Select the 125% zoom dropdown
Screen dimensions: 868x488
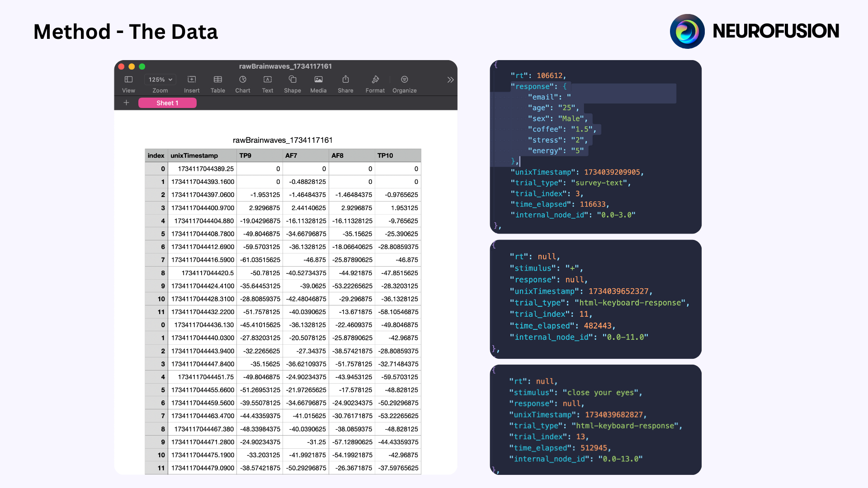159,79
